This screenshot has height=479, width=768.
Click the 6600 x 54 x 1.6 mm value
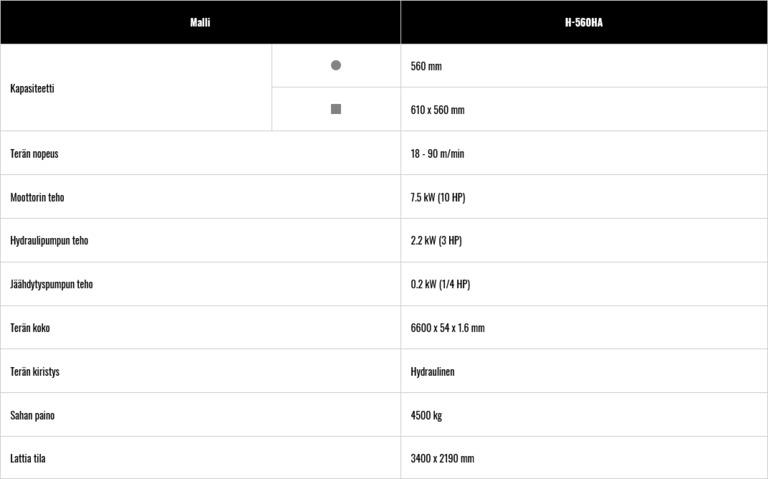tap(447, 328)
